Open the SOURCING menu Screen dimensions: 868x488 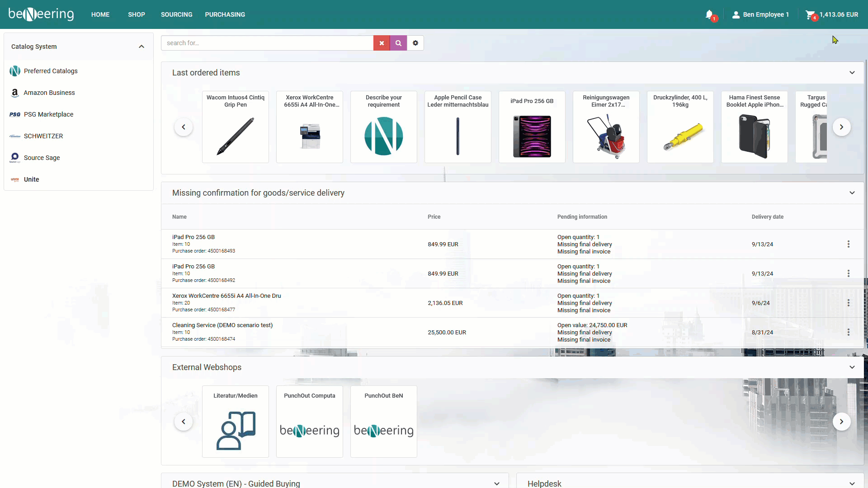point(177,14)
